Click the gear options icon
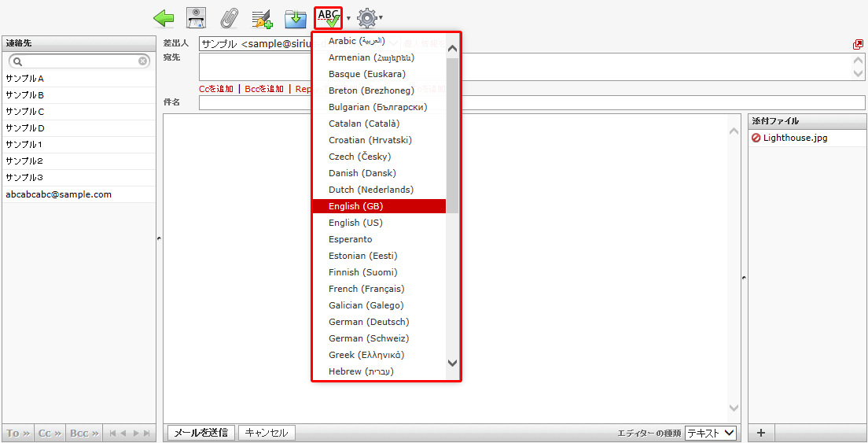The height and width of the screenshot is (443, 868). tap(366, 17)
